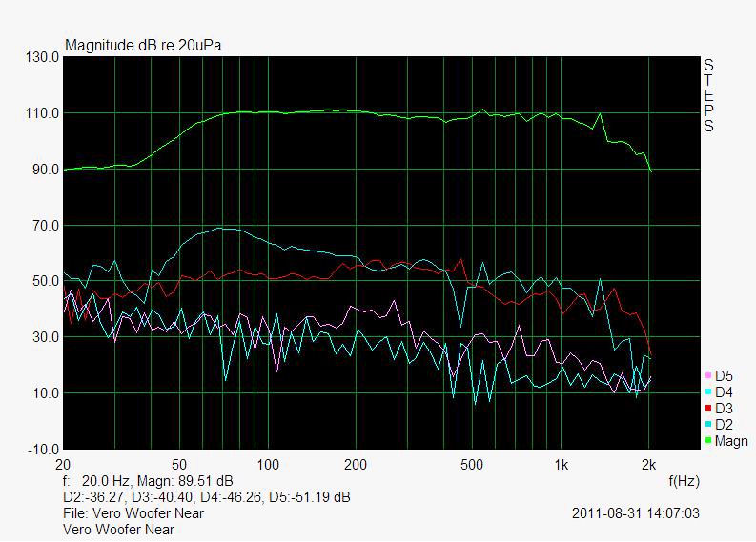Image resolution: width=756 pixels, height=542 pixels.
Task: Click the D2 teal legend swatch
Action: click(x=708, y=424)
